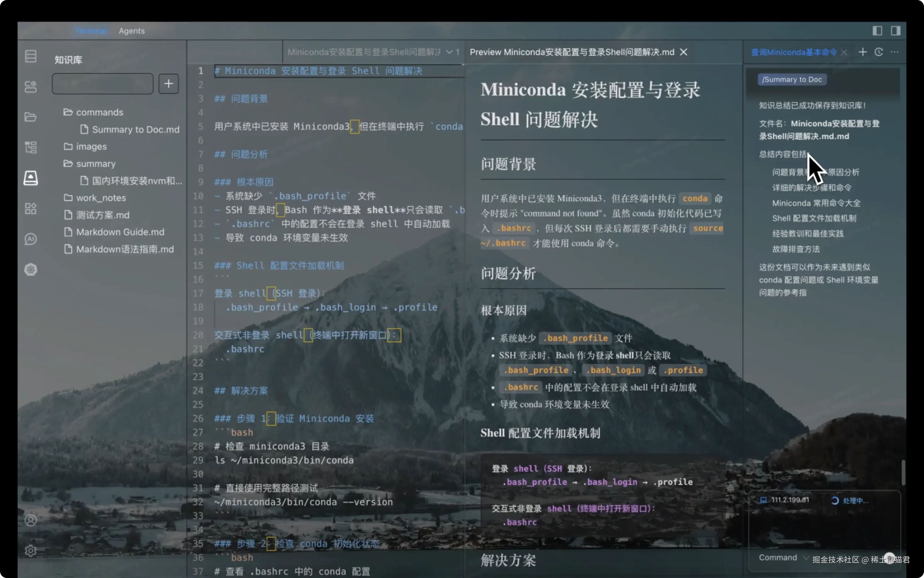The image size is (924, 578).
Task: Open the file folder sidebar icon
Action: 30,117
